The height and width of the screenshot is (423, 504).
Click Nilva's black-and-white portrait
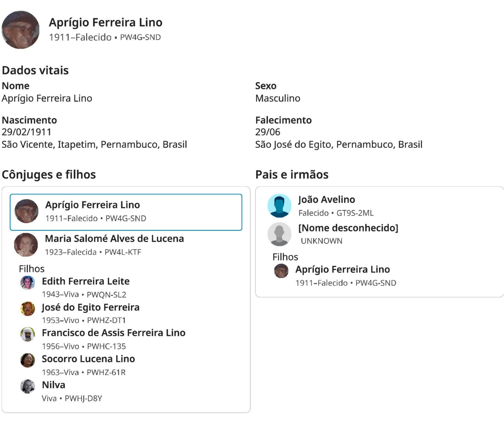pos(28,386)
